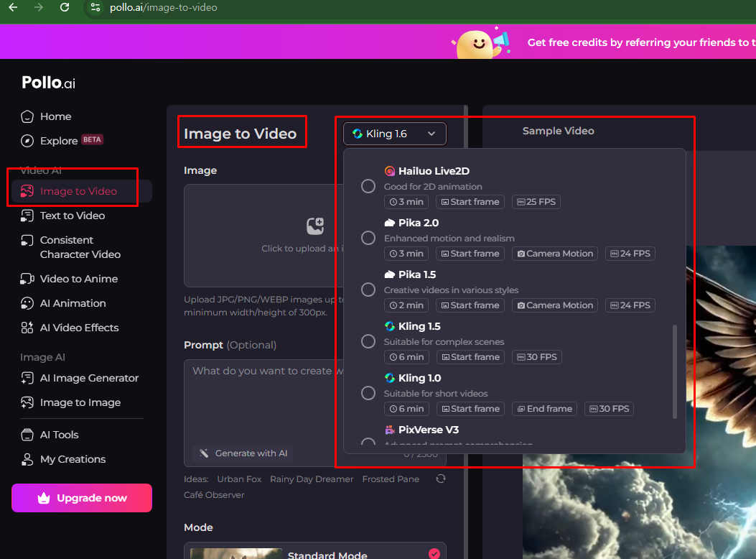Screen dimensions: 756x559
Task: Open site info icon beside URL
Action: coord(95,7)
